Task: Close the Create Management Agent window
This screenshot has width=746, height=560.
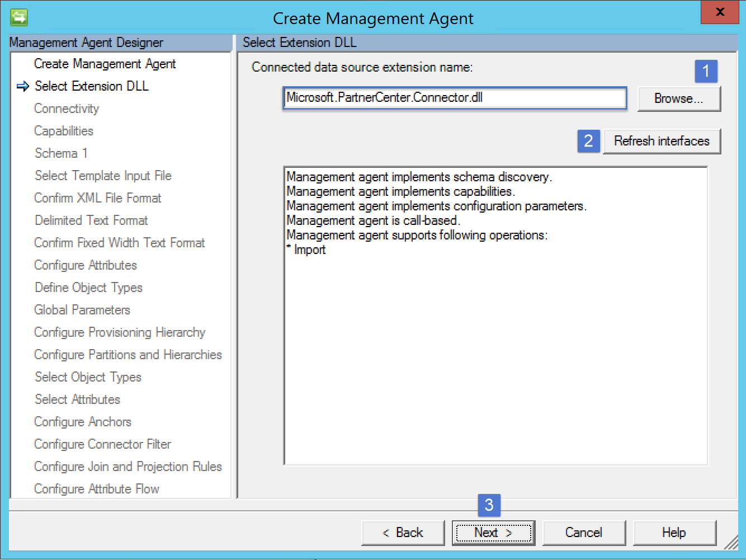Action: pos(720,12)
